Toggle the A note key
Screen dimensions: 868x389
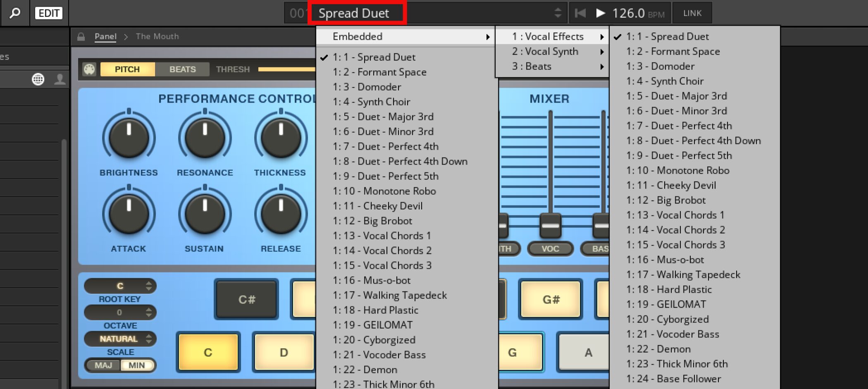coord(584,352)
